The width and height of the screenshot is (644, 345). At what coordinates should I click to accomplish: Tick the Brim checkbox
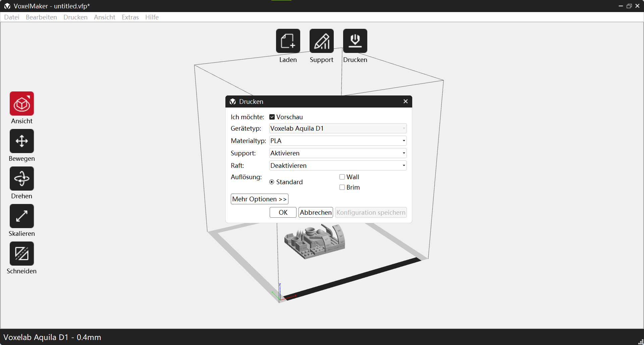(342, 187)
